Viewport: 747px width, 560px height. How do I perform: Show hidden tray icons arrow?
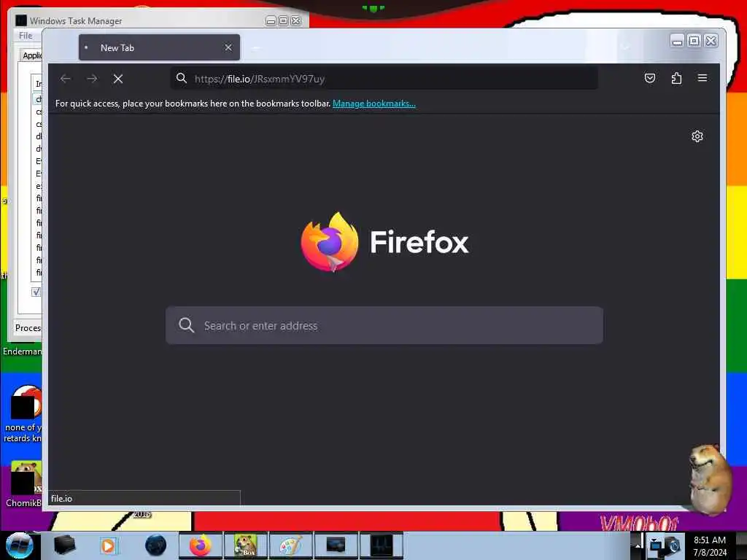(x=637, y=545)
